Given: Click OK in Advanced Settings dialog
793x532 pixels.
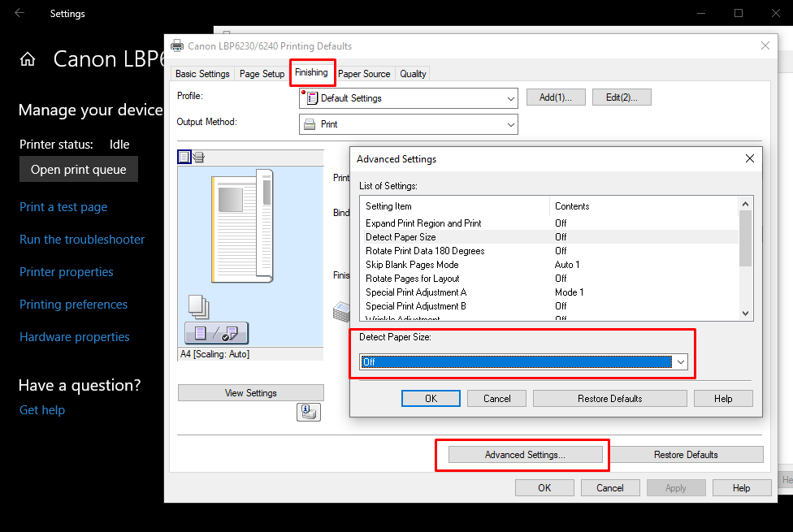Looking at the screenshot, I should [431, 399].
